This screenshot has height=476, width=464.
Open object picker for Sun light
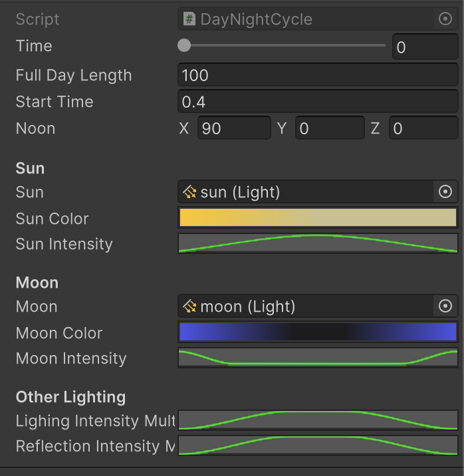pos(445,192)
